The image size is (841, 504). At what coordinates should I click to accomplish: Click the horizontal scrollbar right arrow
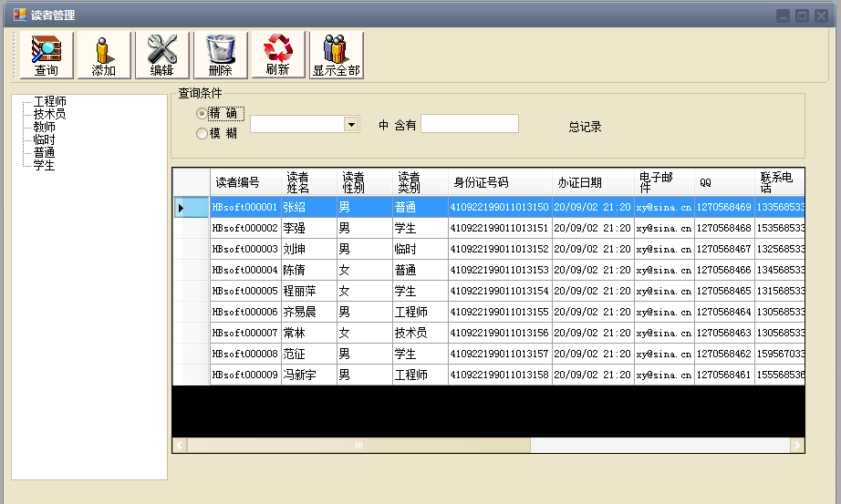tap(797, 445)
